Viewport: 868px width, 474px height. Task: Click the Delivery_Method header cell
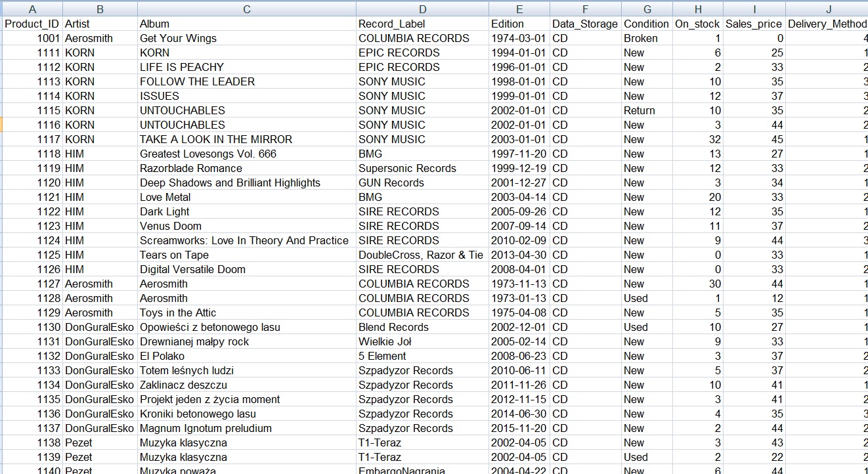(829, 24)
